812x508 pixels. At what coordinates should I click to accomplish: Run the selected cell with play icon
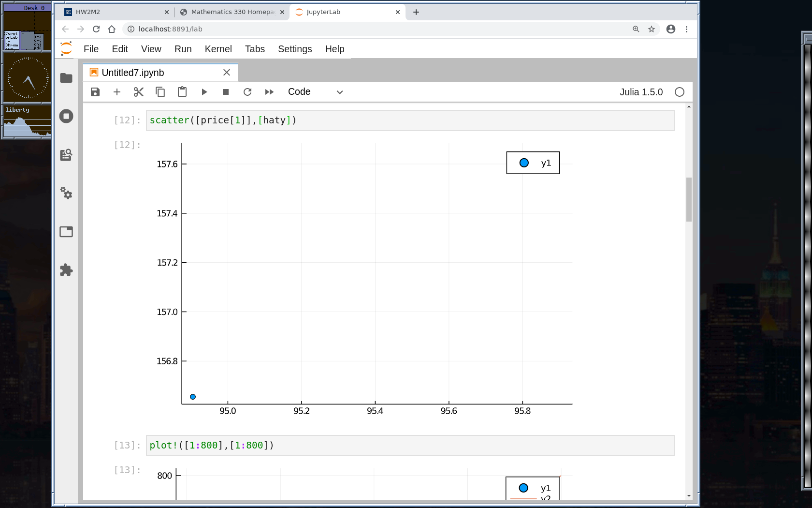[x=204, y=92]
